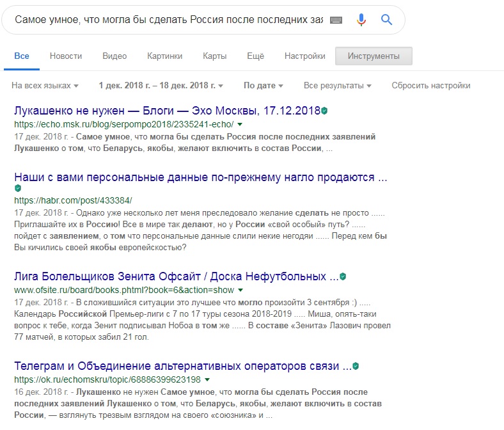
Task: Click the on-screen keyboard icon in search box
Action: (336, 20)
